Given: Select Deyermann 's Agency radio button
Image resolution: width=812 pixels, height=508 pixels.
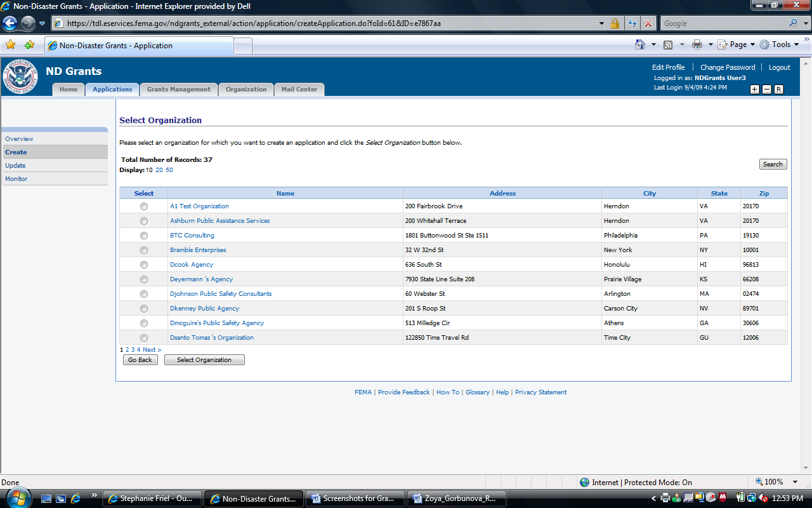Looking at the screenshot, I should (x=144, y=279).
